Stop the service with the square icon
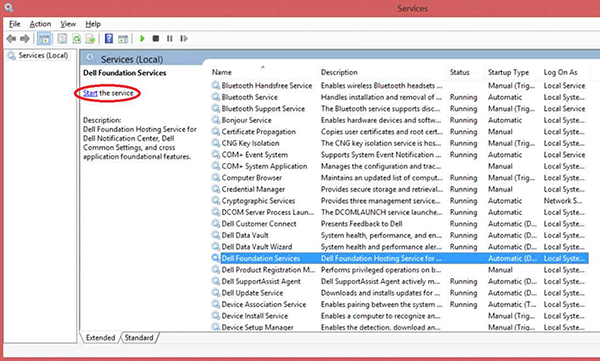The height and width of the screenshot is (361, 600). 156,39
